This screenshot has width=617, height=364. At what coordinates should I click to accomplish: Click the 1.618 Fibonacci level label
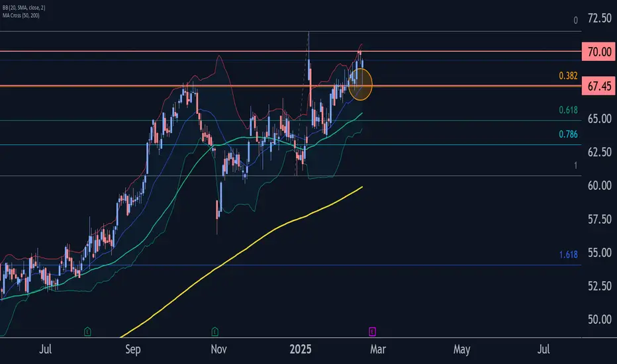[x=568, y=255]
